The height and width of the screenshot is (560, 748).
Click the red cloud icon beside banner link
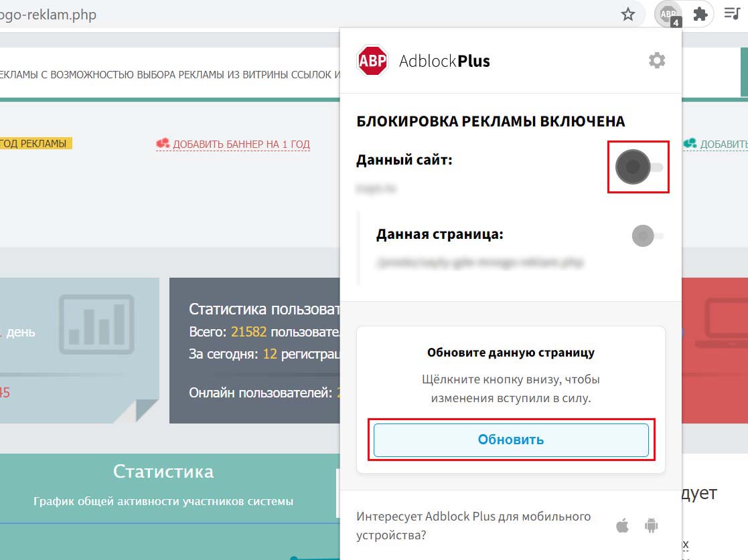pyautogui.click(x=163, y=143)
